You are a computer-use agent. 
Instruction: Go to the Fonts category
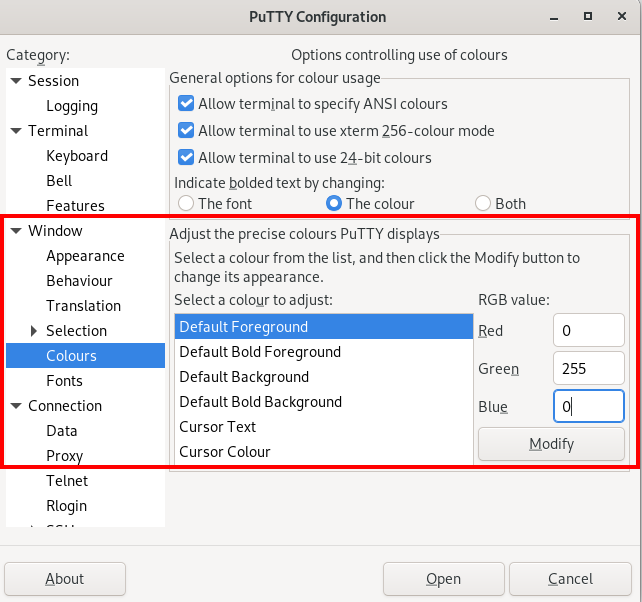pyautogui.click(x=64, y=381)
